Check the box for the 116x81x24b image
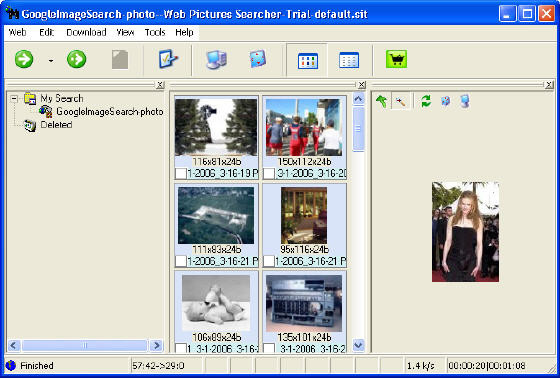560x378 pixels. tap(181, 173)
